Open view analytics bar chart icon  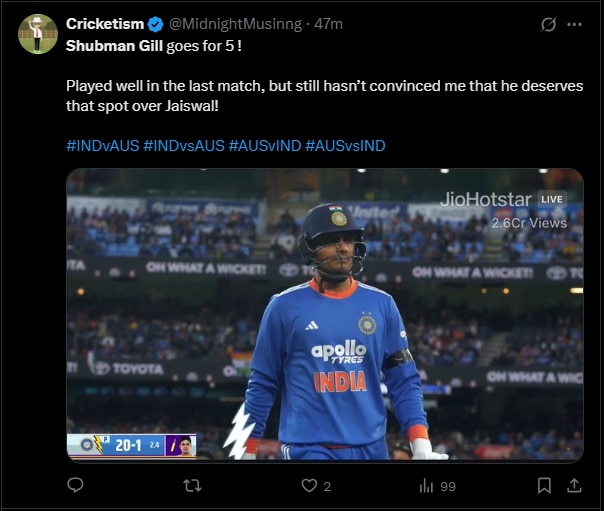pos(425,485)
